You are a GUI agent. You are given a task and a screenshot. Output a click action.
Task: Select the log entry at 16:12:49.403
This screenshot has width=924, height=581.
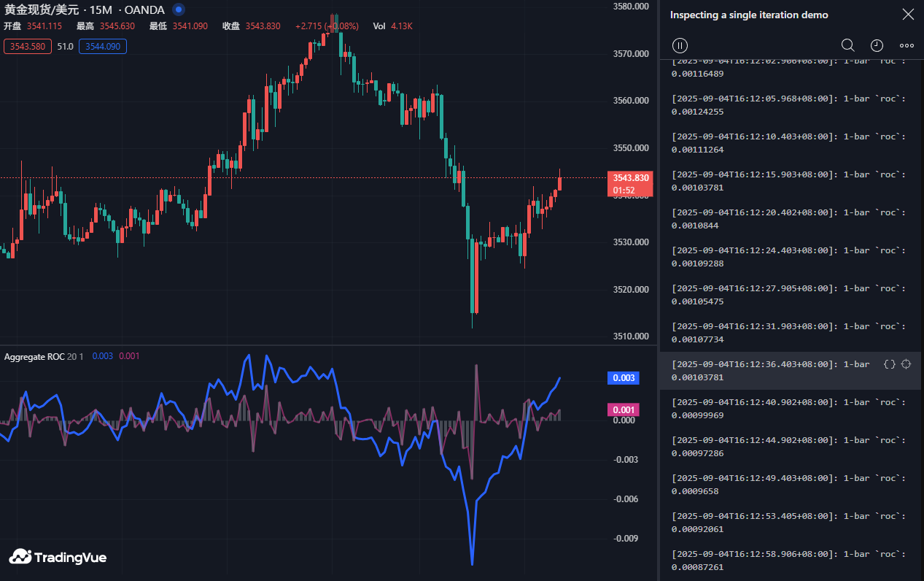(788, 485)
